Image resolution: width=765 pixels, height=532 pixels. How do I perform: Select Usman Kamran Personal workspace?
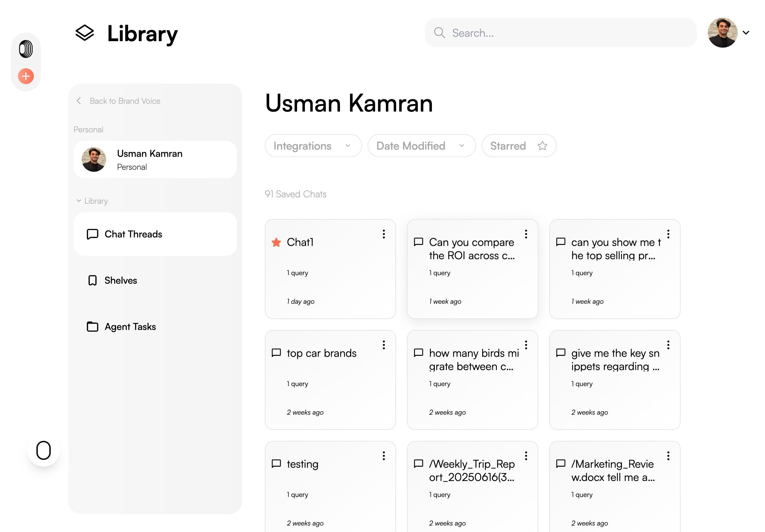click(x=155, y=160)
